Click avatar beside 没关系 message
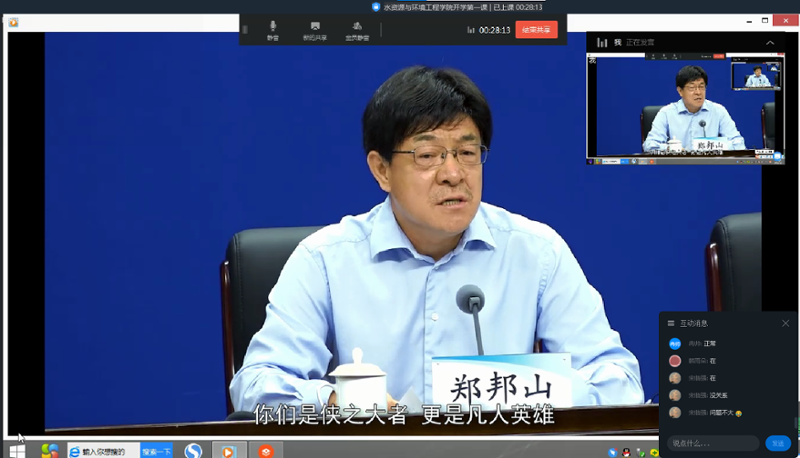 [x=675, y=395]
